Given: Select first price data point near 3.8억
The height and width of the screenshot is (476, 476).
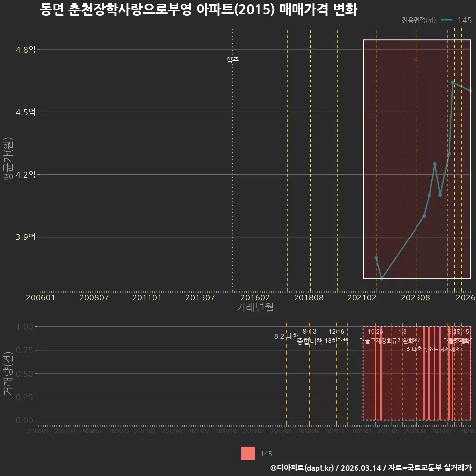Looking at the screenshot, I should tap(376, 258).
